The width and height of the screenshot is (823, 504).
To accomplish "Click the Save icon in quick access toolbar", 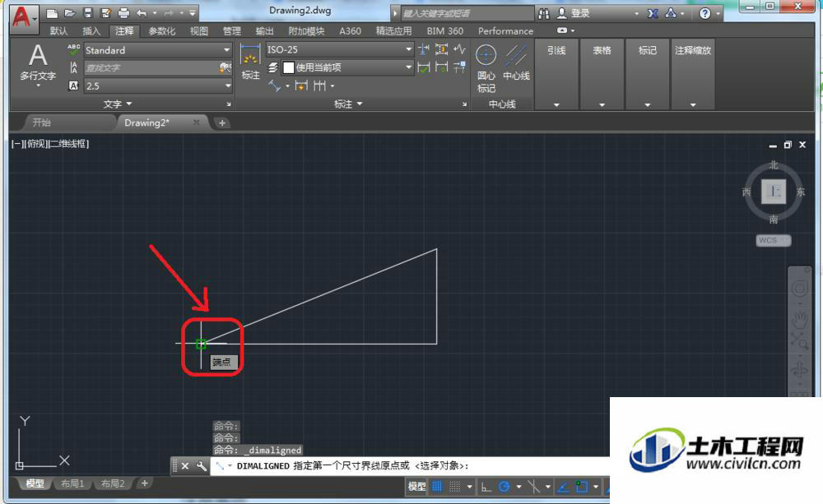I will point(88,13).
